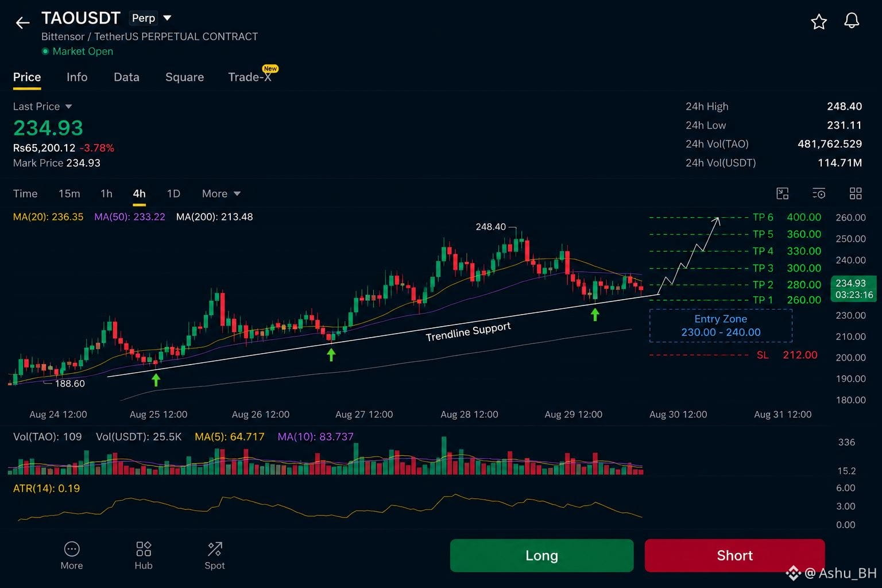This screenshot has height=588, width=882.
Task: Go back using the left arrow icon
Action: coord(22,23)
